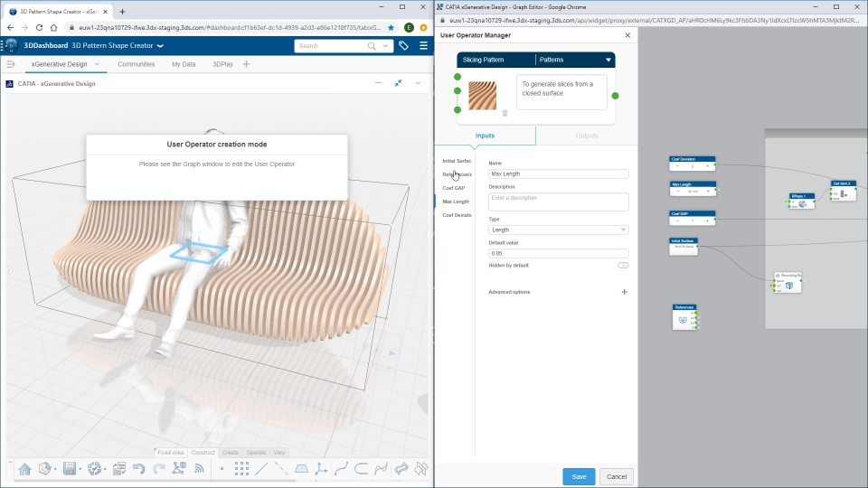The height and width of the screenshot is (488, 868).
Task: Open the 3DPlay dashboard tab
Action: point(223,64)
